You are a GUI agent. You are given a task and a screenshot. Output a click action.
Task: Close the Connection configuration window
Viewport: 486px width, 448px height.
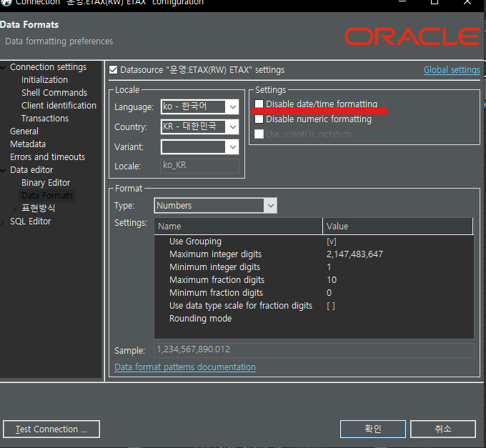467,2
